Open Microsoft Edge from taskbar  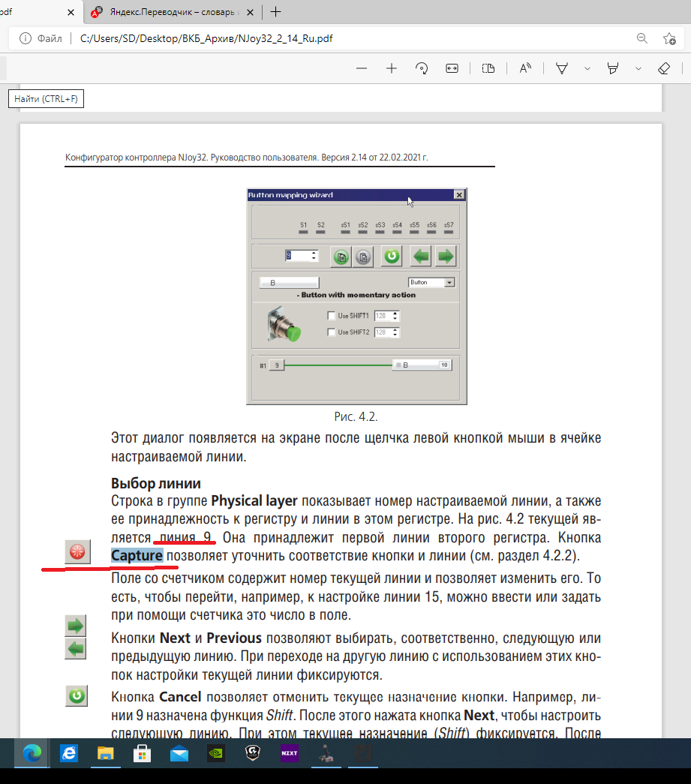(32, 753)
